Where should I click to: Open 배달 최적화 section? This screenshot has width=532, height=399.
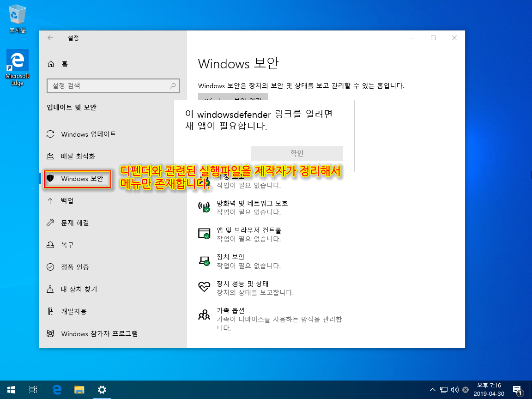point(113,156)
